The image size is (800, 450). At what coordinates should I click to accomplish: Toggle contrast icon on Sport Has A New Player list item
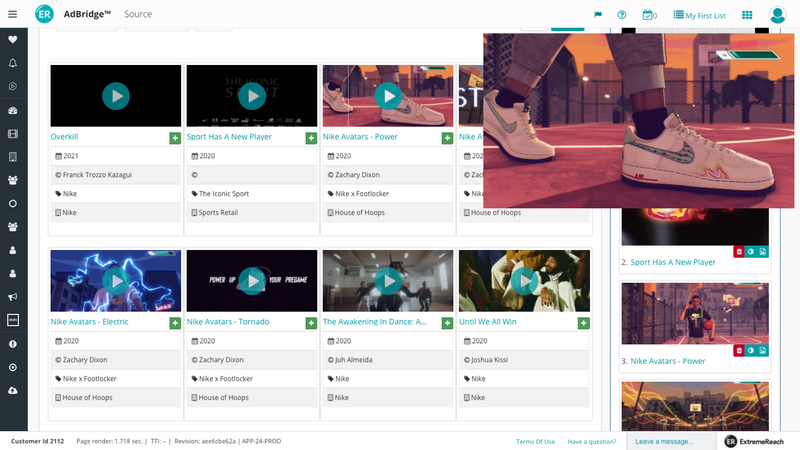tap(751, 252)
